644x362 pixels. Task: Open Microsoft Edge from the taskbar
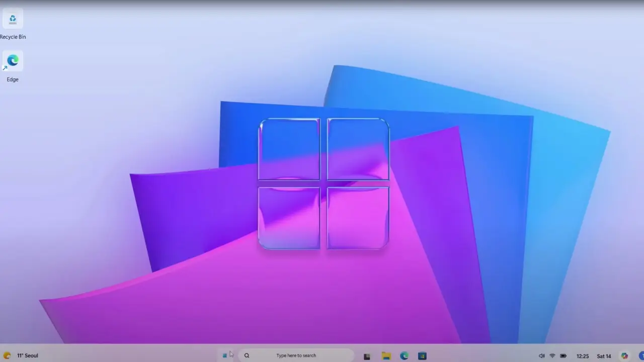[x=404, y=355]
